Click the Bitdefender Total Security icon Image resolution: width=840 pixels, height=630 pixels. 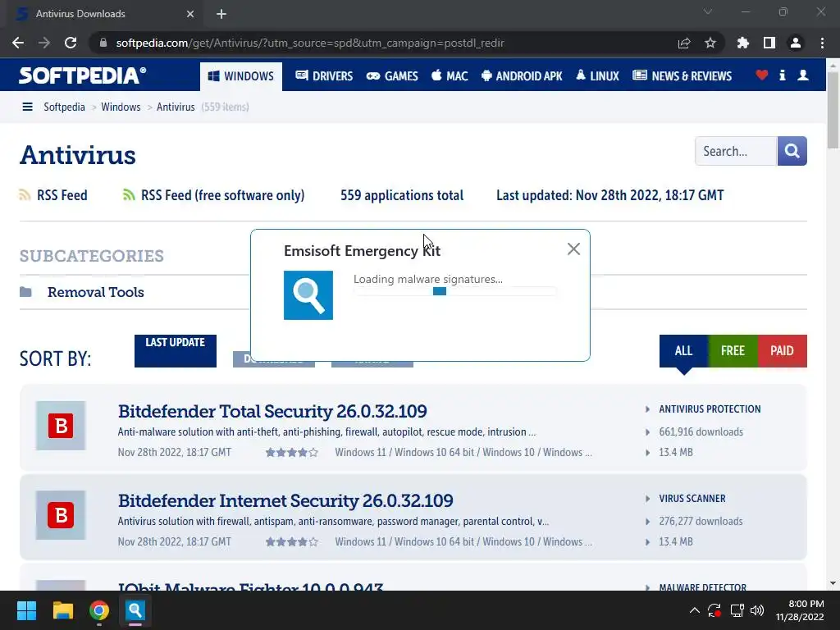pyautogui.click(x=61, y=426)
